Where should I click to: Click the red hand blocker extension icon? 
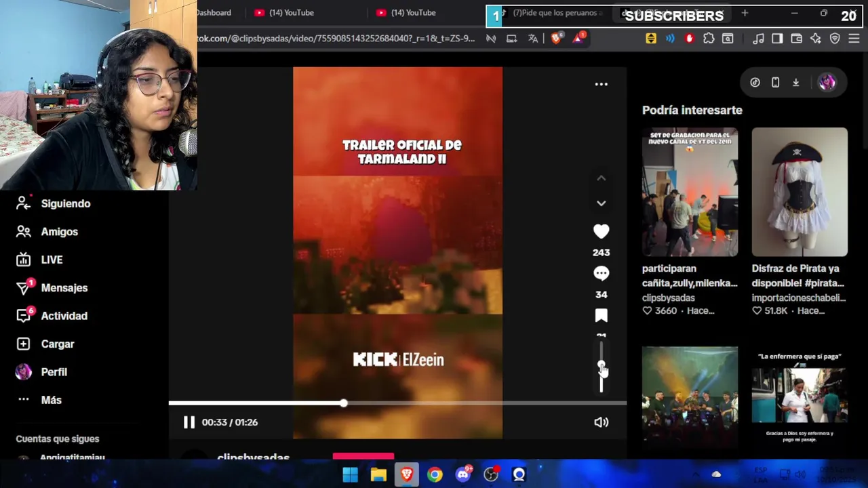coord(690,39)
